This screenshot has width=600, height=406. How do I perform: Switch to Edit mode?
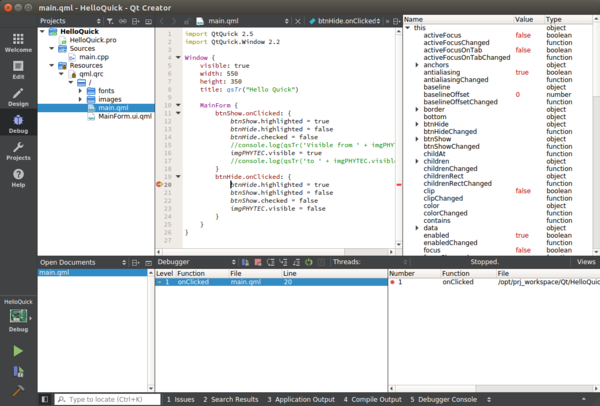point(18,70)
